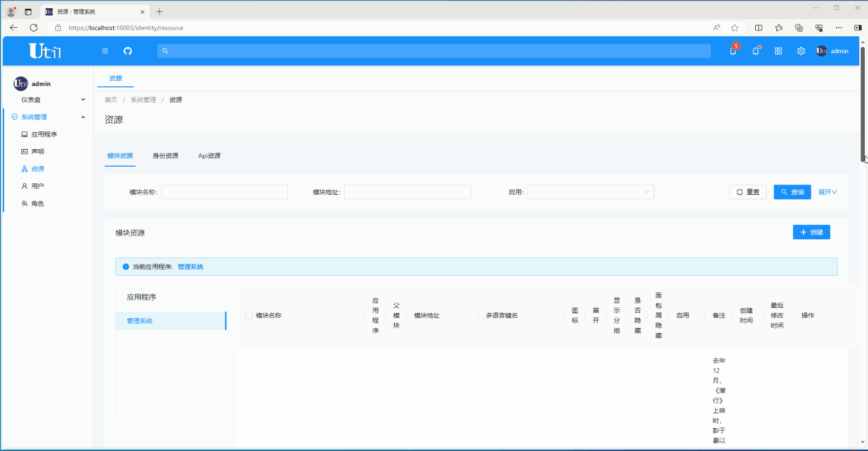Open the 启用 dropdown filter
The width and height of the screenshot is (868, 451).
coord(590,192)
